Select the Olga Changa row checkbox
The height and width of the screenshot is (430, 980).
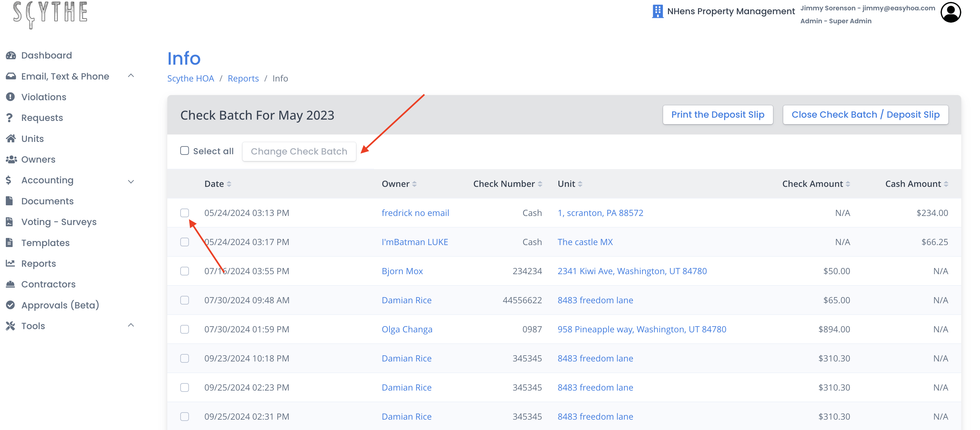coord(184,329)
